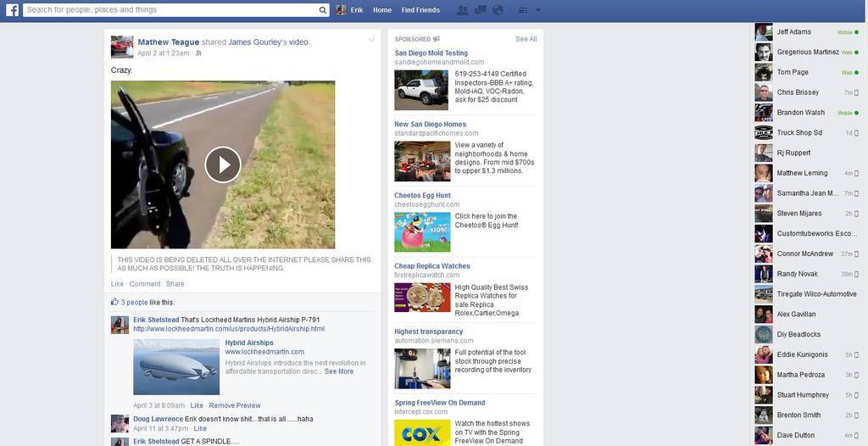Open James Gourley's link
Screen dimensions: 868x446
[x=258, y=42]
